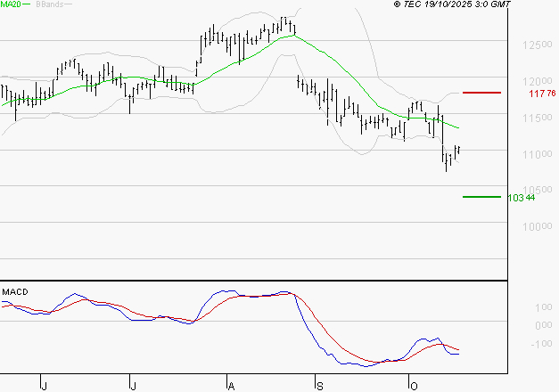This screenshot has height=392, width=559.
Task: Click the MACD 000 axis label
Action: (544, 325)
